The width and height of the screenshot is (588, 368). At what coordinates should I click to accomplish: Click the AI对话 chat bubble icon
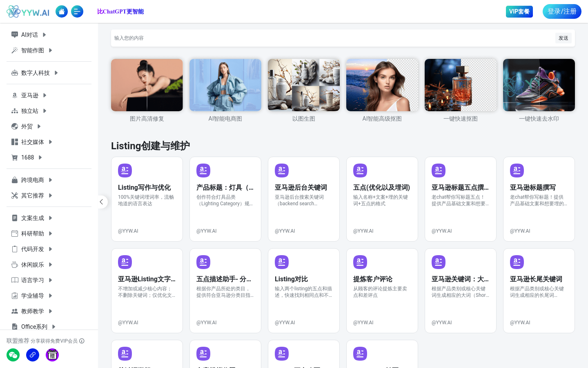(x=15, y=35)
